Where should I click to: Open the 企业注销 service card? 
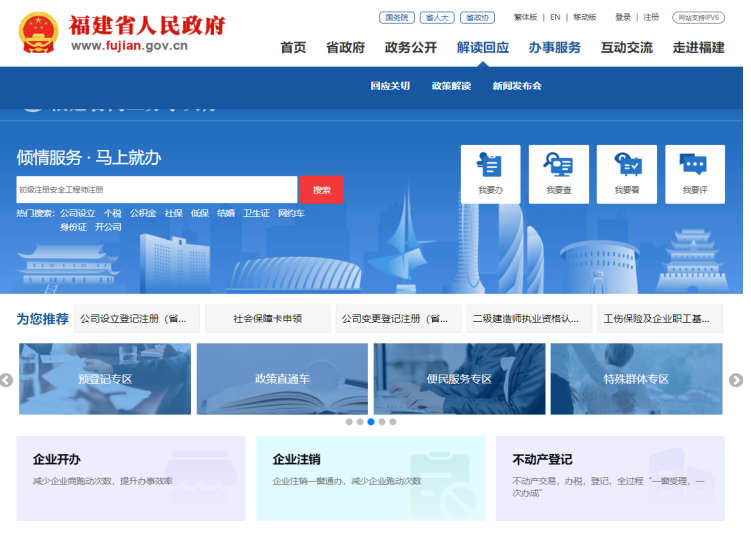click(x=371, y=478)
